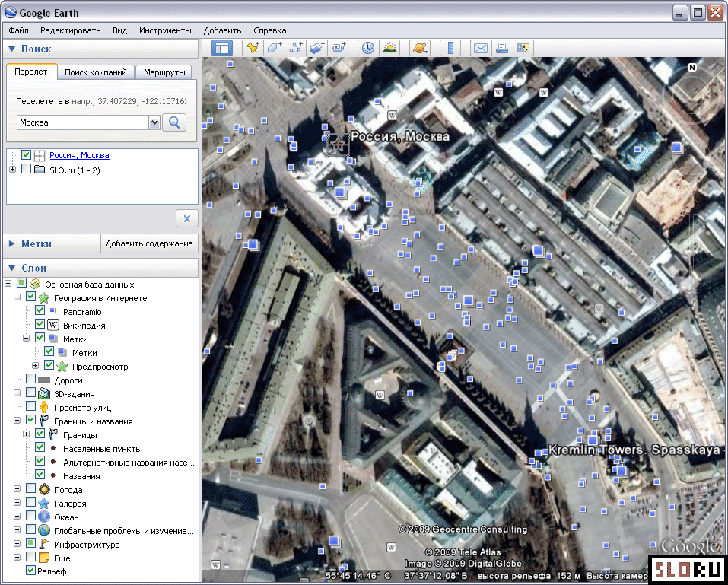Switch to the Поиск компаний tab

point(96,72)
